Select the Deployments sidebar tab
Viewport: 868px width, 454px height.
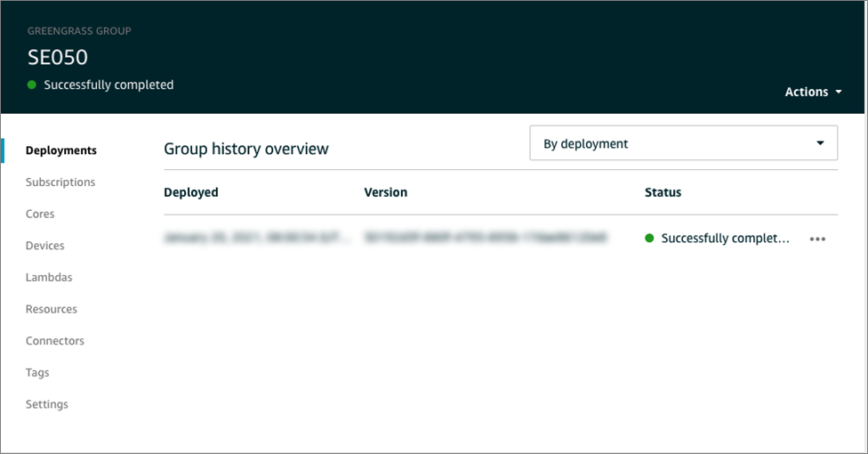pyautogui.click(x=60, y=150)
